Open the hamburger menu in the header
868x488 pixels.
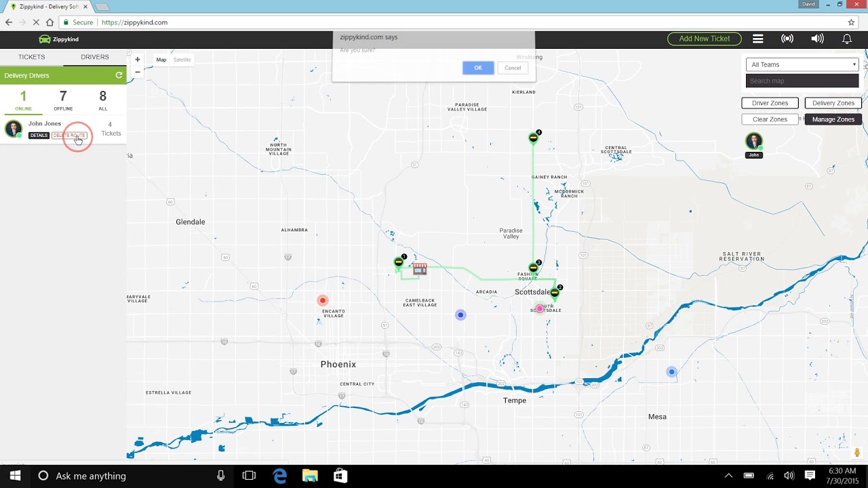click(758, 39)
